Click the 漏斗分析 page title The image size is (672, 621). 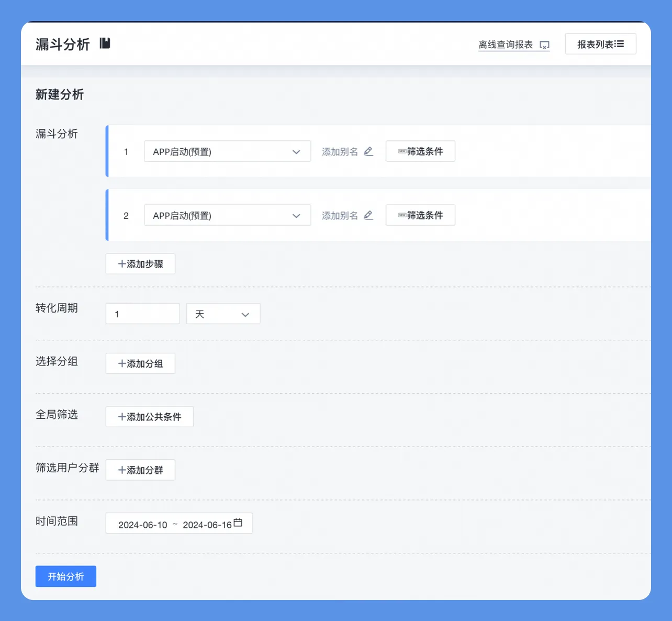click(x=63, y=45)
